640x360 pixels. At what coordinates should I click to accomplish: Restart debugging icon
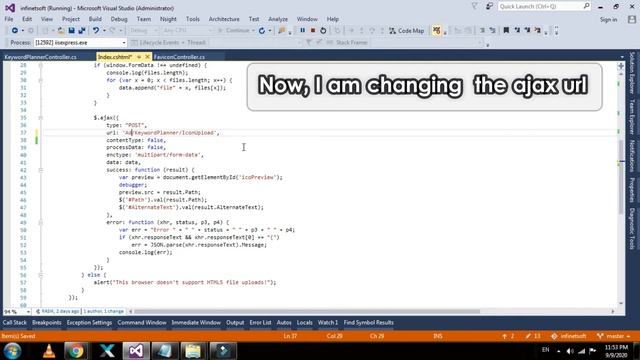(x=323, y=30)
